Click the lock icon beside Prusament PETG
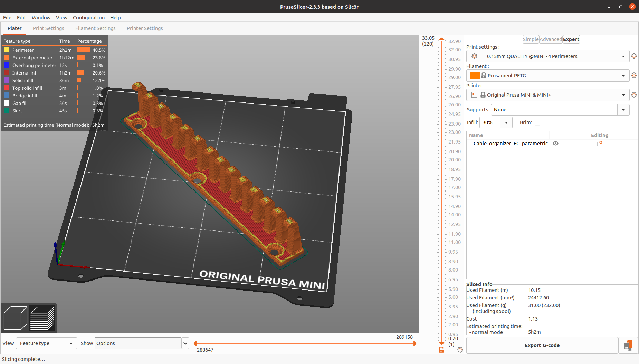Viewport: 639px width, 364px height. coord(484,76)
